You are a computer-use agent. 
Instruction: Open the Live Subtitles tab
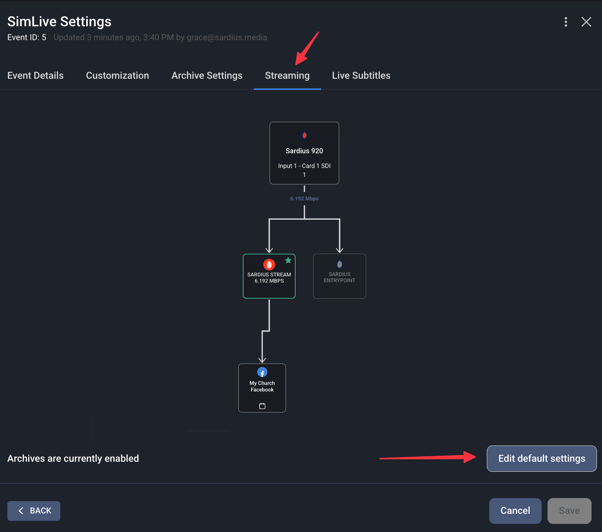(361, 76)
